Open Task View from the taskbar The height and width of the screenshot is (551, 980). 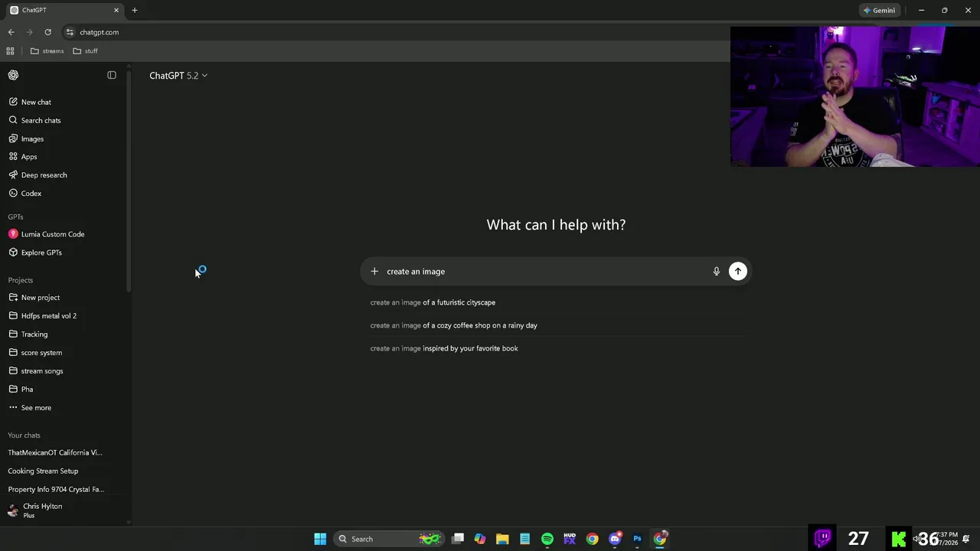pyautogui.click(x=458, y=539)
